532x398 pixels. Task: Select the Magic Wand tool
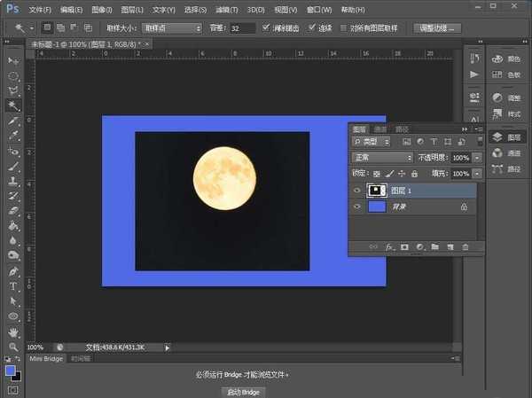tap(14, 105)
